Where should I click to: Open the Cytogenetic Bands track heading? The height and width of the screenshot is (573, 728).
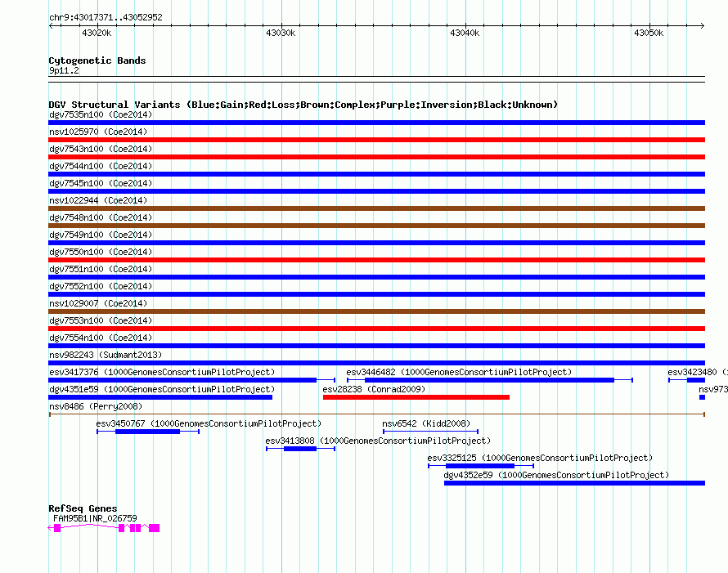(x=97, y=60)
